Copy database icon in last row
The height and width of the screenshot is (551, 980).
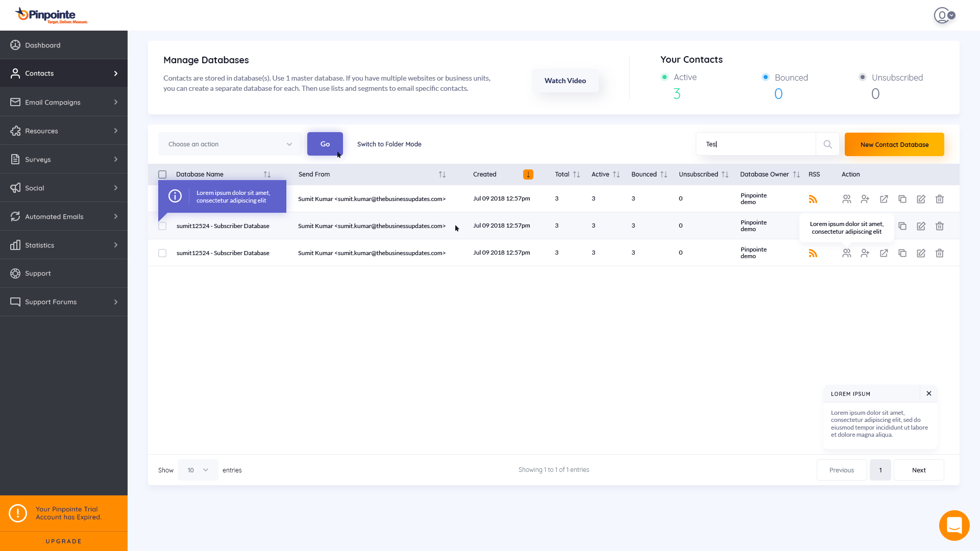(902, 253)
